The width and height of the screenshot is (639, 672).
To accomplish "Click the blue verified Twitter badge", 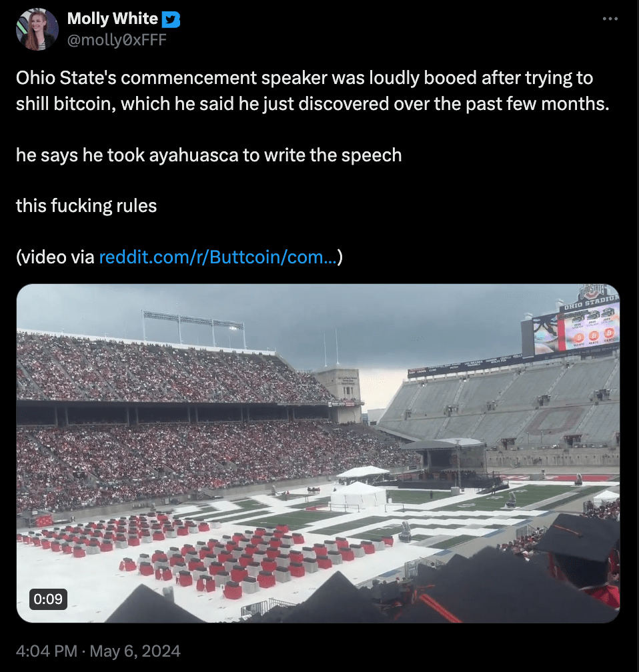I will coord(172,20).
